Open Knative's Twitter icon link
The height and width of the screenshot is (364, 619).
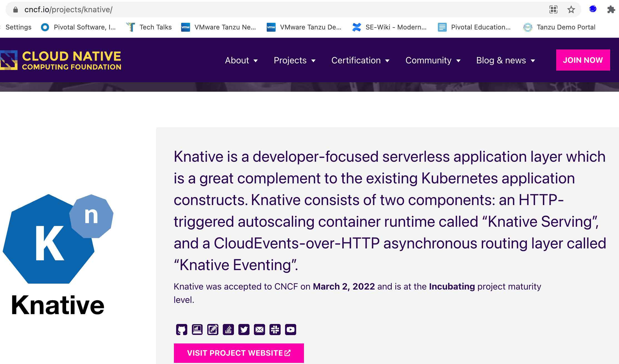(244, 330)
